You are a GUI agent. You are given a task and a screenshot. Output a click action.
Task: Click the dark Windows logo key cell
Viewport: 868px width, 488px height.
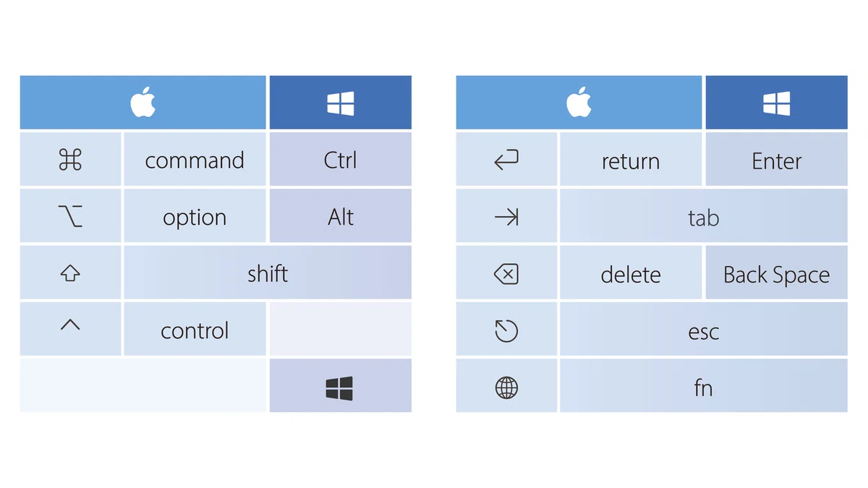pyautogui.click(x=340, y=385)
